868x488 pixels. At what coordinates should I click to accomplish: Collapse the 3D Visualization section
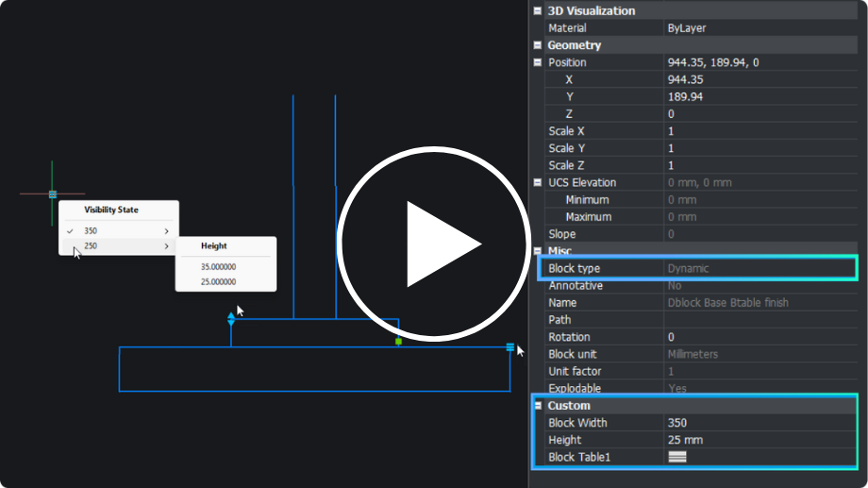point(538,10)
